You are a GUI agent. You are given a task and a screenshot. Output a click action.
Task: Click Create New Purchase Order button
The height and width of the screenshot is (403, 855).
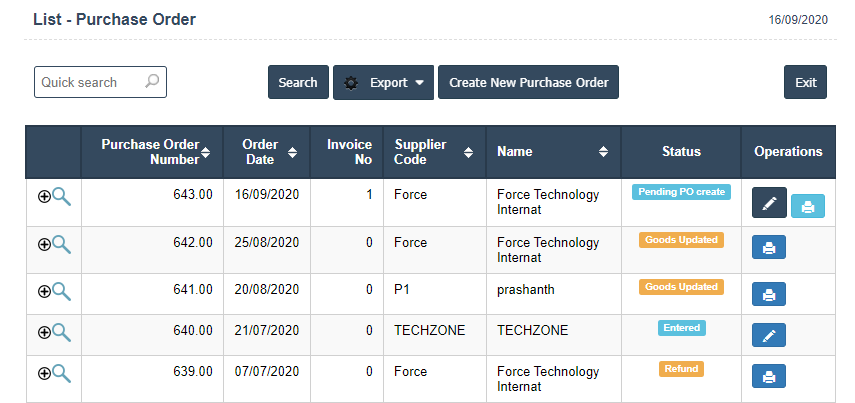pyautogui.click(x=528, y=83)
